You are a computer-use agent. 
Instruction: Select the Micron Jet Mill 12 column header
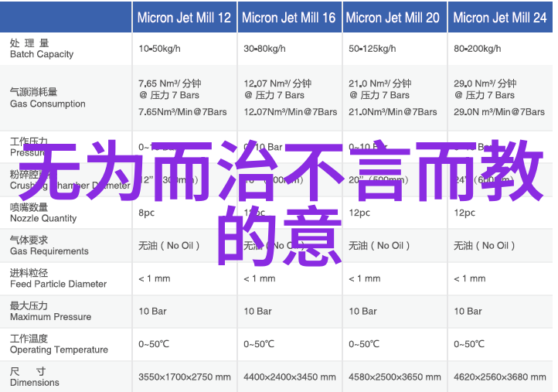[184, 18]
